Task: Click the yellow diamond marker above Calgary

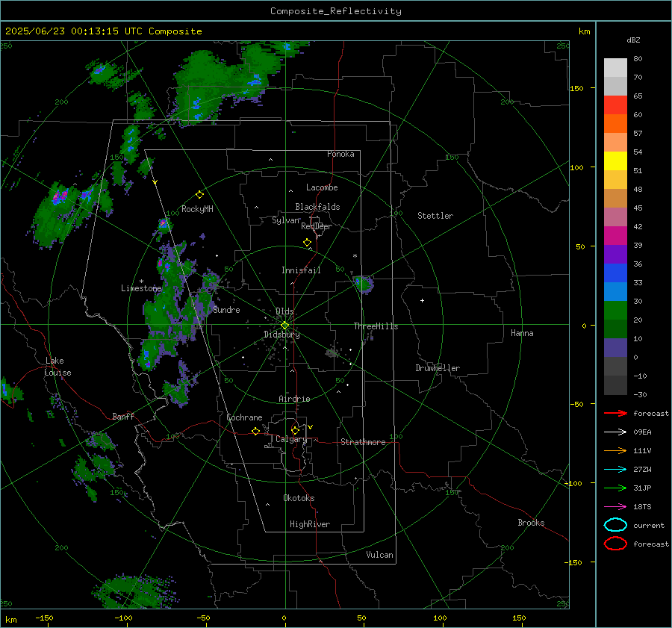Action: point(295,430)
